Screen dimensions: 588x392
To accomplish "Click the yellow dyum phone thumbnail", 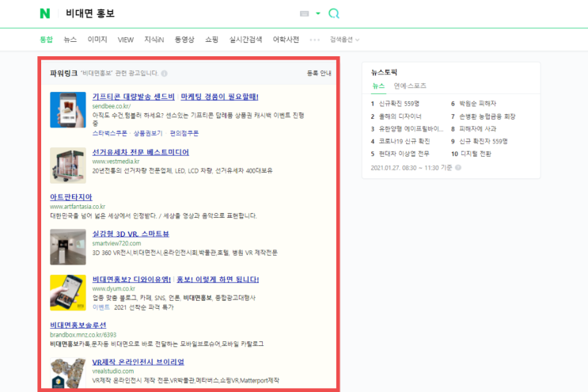I will tap(68, 292).
